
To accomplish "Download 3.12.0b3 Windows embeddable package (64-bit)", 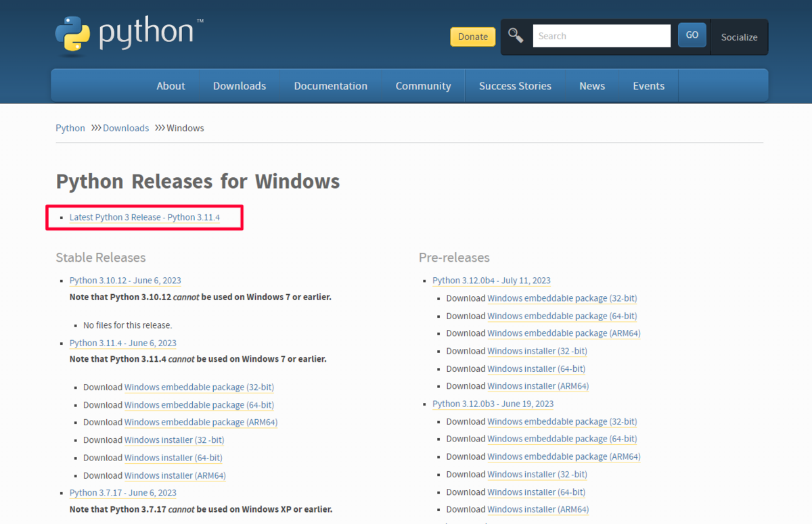I will click(562, 439).
